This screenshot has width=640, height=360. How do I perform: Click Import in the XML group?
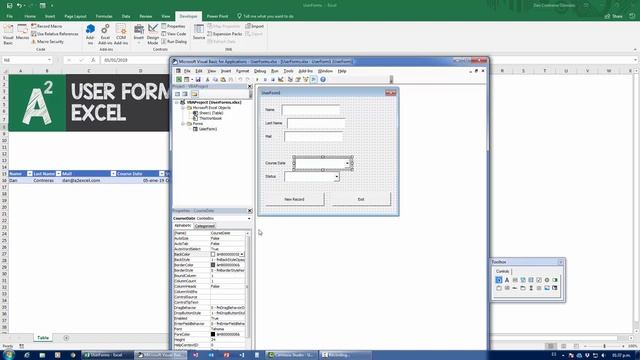click(x=255, y=26)
